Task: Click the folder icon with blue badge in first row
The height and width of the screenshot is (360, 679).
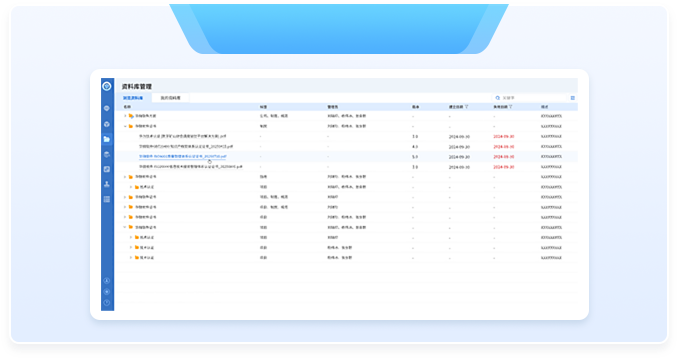Action: [x=131, y=116]
